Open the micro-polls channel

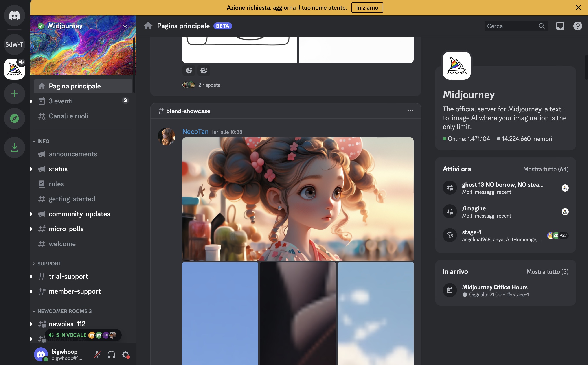[83, 229]
